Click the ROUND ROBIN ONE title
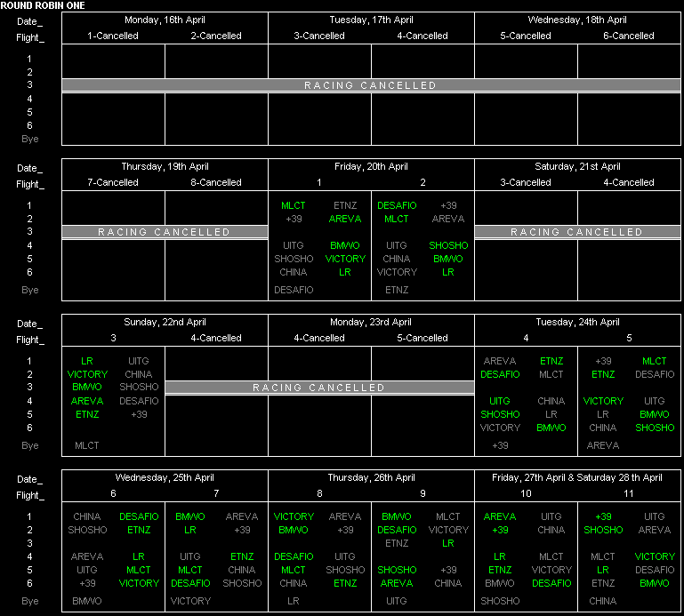 43,5
